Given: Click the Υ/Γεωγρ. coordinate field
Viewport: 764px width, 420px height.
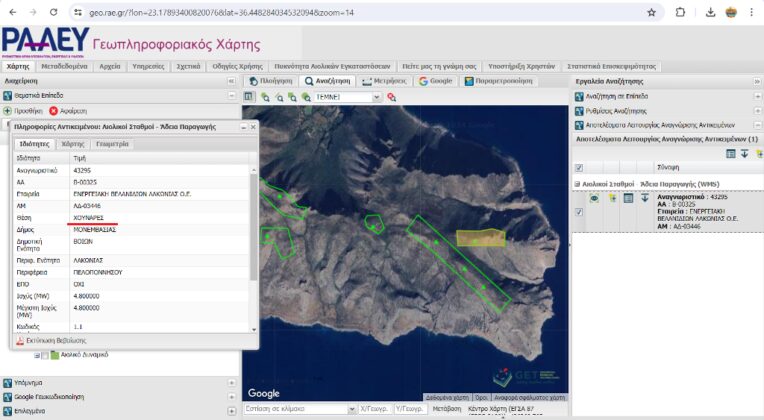Looking at the screenshot, I should pos(409,409).
